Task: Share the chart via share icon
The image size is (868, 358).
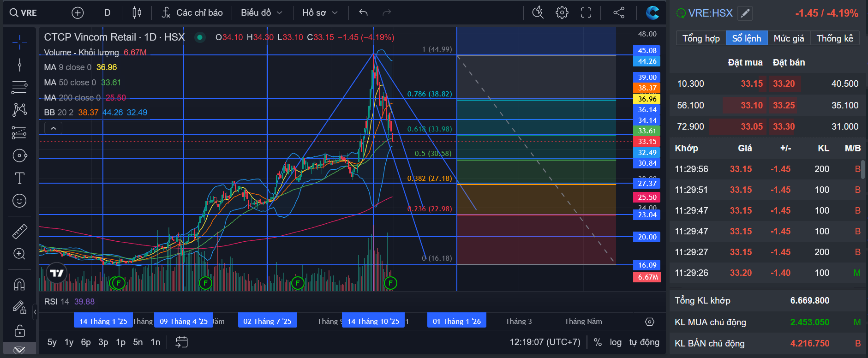Action: 619,13
